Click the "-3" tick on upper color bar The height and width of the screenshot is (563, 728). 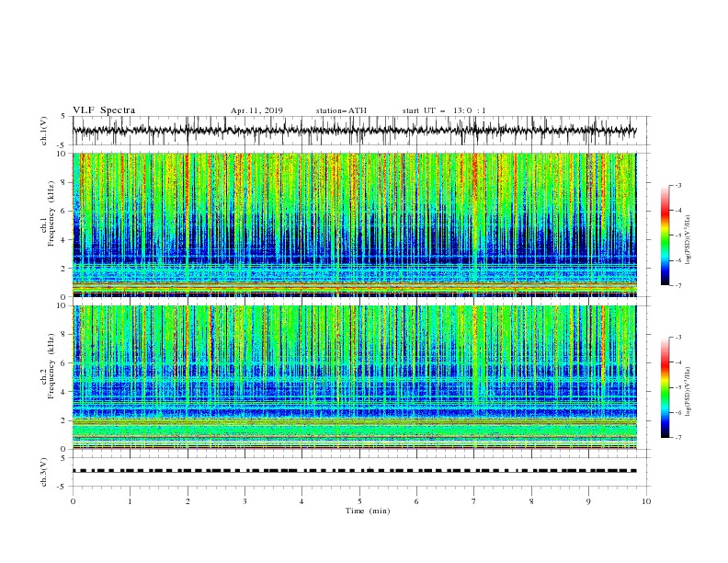[x=677, y=185]
